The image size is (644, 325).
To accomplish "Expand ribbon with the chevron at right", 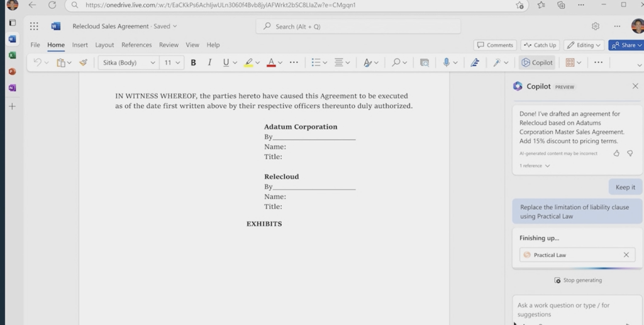I will (x=640, y=65).
